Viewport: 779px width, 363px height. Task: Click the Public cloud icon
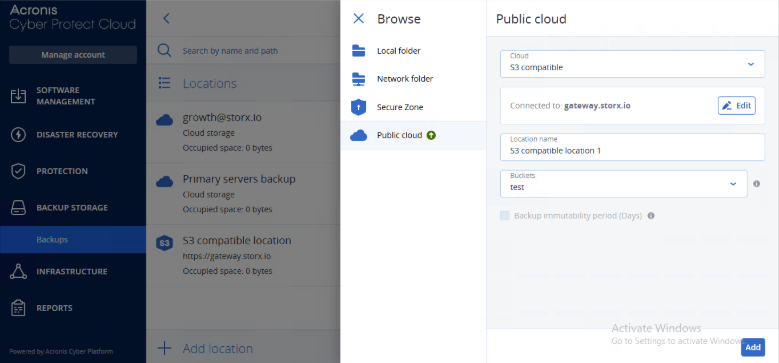point(358,135)
